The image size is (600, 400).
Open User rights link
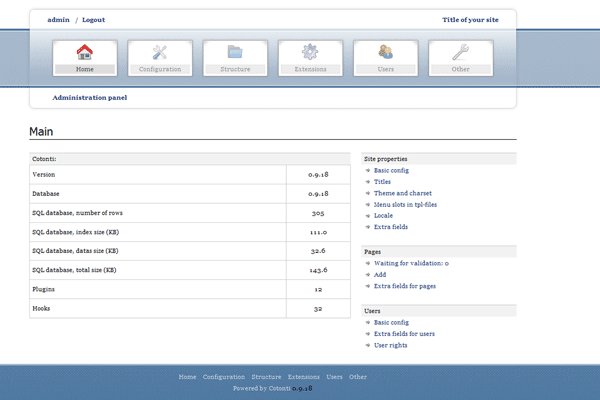[390, 345]
